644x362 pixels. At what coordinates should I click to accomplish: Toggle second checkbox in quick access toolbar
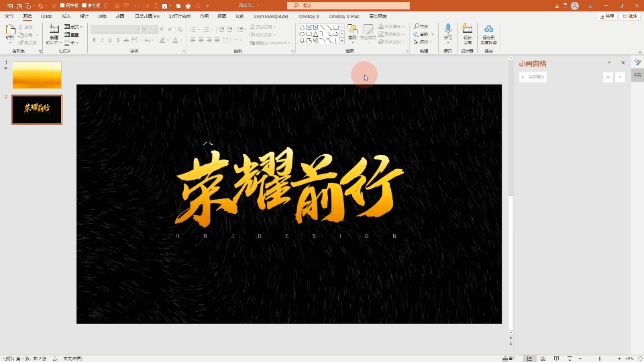[x=85, y=6]
